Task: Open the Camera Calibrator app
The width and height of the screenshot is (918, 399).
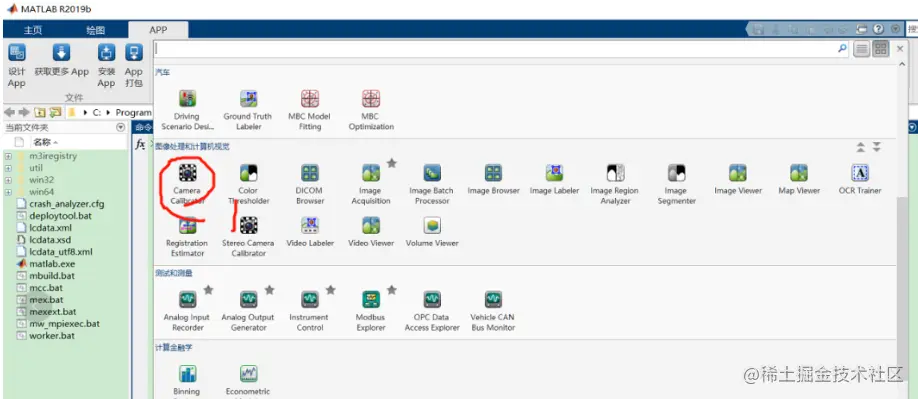Action: click(187, 183)
